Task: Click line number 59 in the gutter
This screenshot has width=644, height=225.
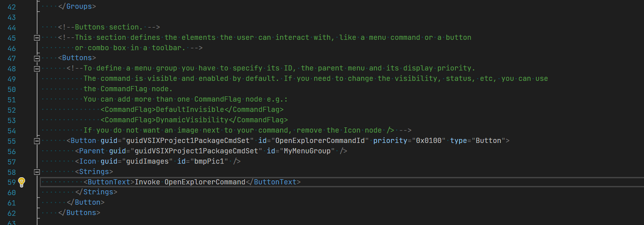Action: (x=12, y=182)
